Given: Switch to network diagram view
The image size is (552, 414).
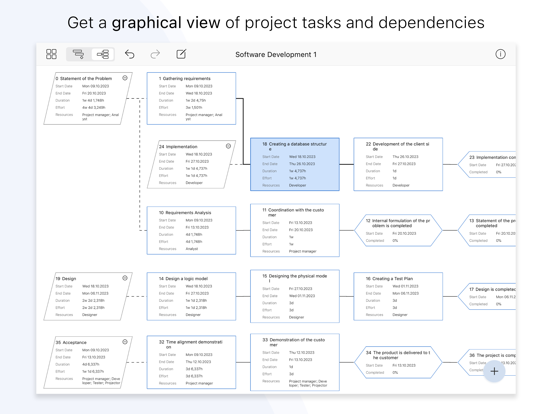Looking at the screenshot, I should coord(103,54).
